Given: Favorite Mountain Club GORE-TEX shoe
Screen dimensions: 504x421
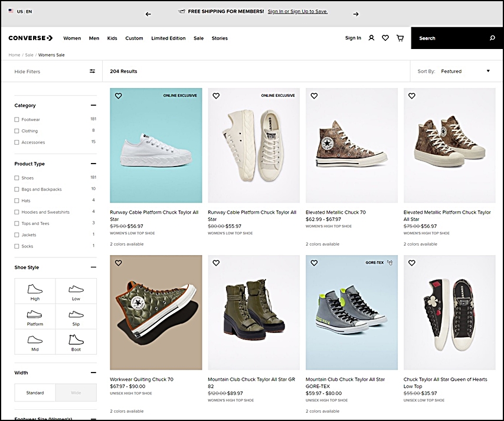Looking at the screenshot, I should pos(314,263).
